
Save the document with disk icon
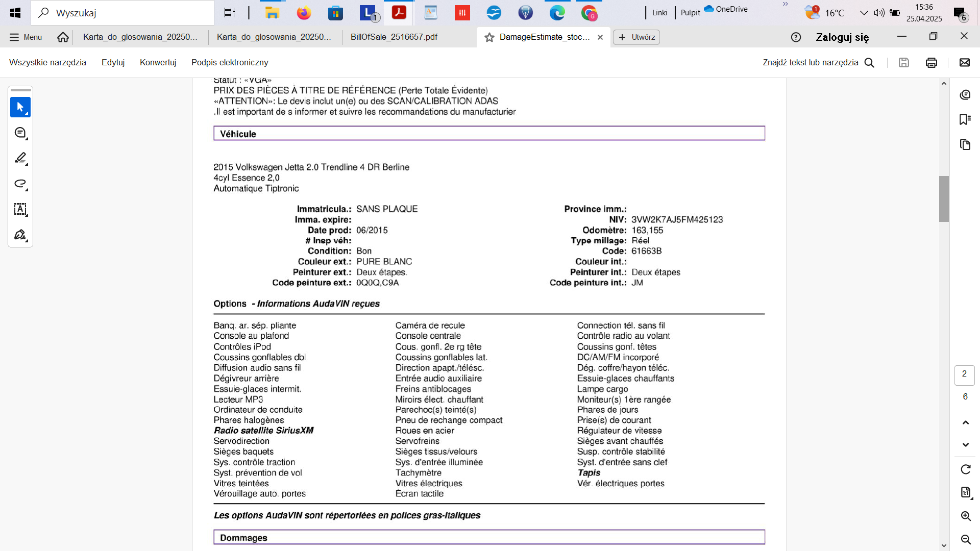(x=904, y=62)
